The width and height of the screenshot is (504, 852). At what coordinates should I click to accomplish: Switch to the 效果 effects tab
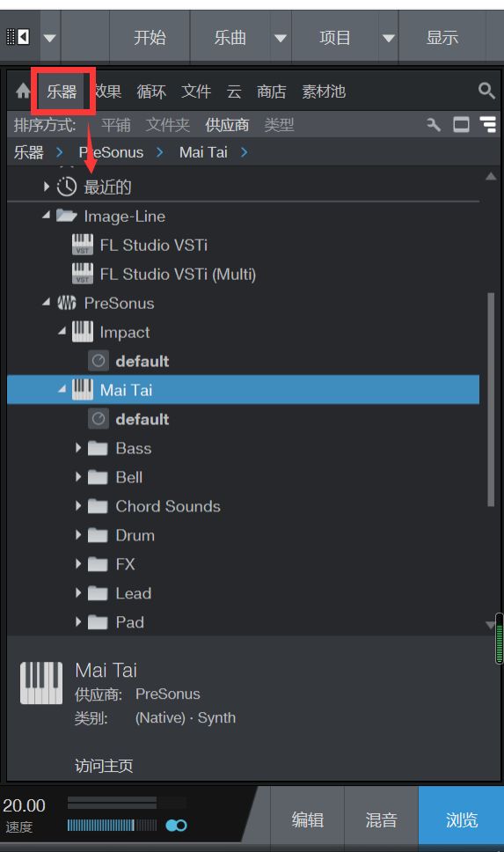(x=107, y=91)
